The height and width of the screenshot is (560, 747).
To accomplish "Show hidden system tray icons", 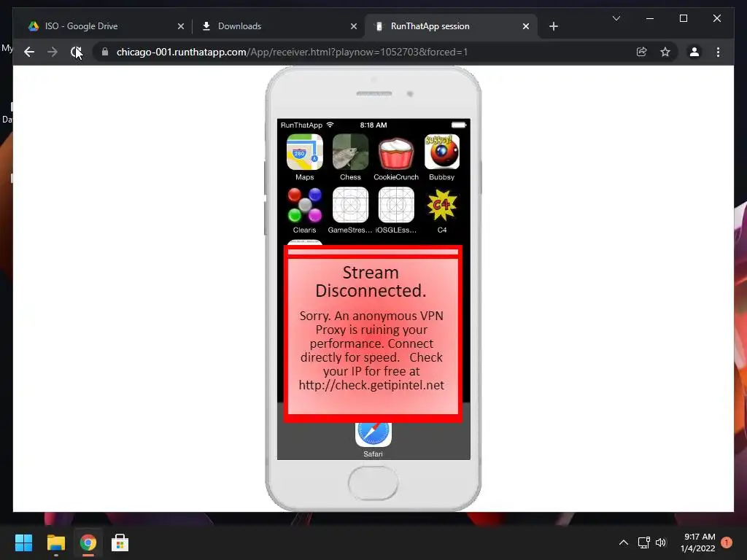I will click(624, 542).
